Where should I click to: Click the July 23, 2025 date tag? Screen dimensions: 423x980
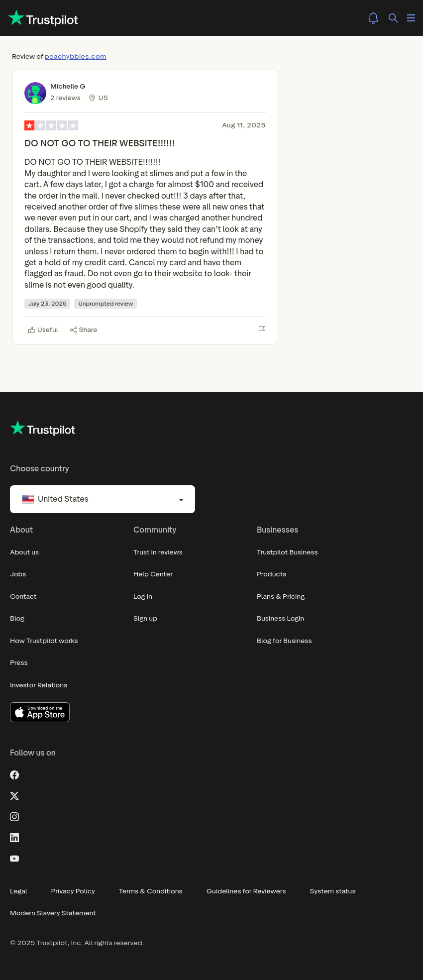(x=47, y=304)
